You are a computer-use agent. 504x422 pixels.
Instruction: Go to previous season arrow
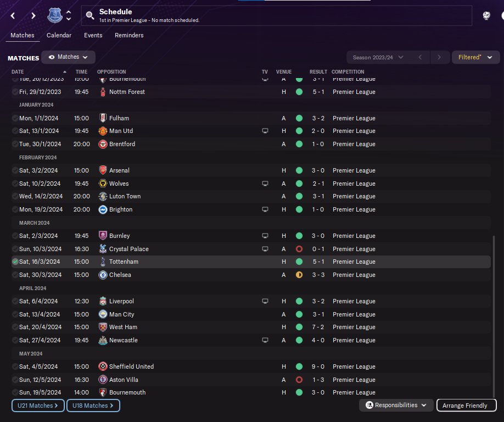click(x=420, y=57)
